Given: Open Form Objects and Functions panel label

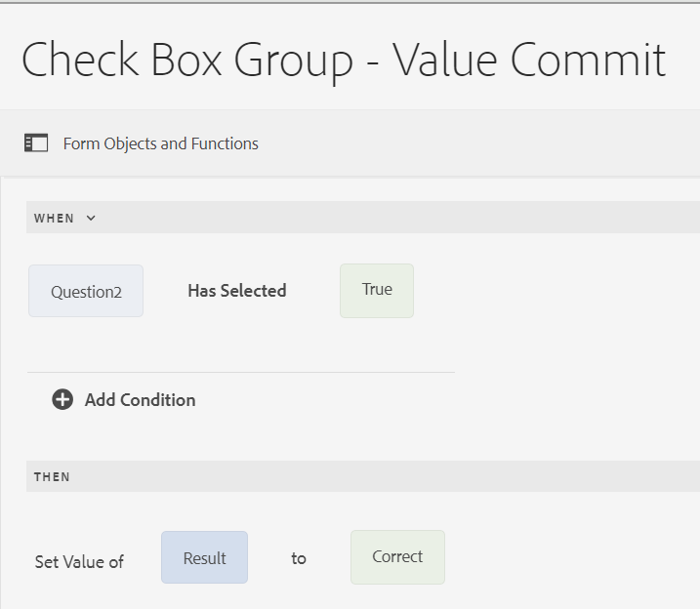Looking at the screenshot, I should (160, 143).
